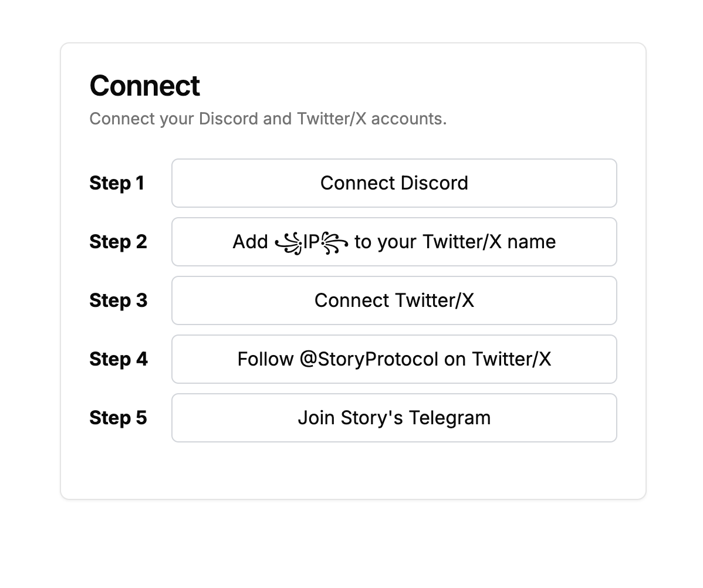The height and width of the screenshot is (588, 703).
Task: Click the Connect heading
Action: pos(144,86)
